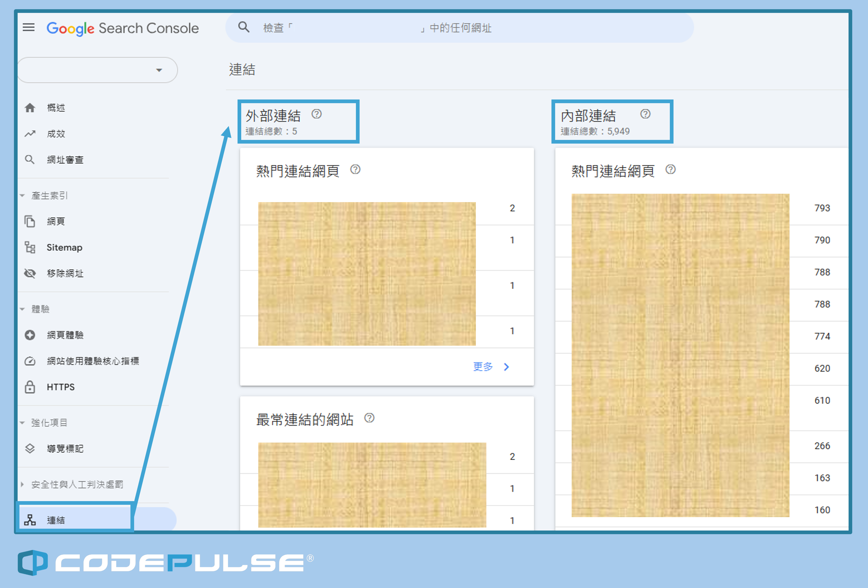The height and width of the screenshot is (588, 868).
Task: Open 導覽標記 breadcrumbs report
Action: pyautogui.click(x=65, y=449)
